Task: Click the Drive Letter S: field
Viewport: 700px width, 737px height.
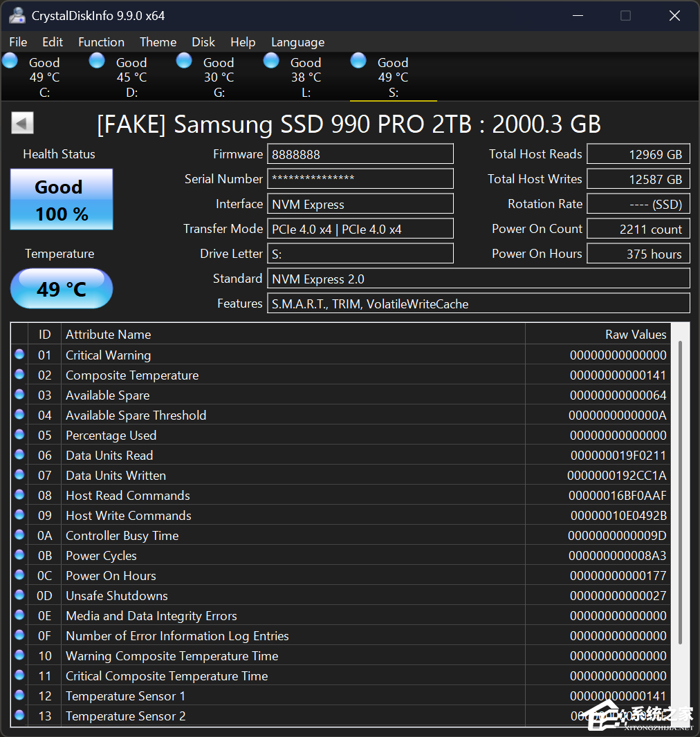Action: [x=360, y=254]
